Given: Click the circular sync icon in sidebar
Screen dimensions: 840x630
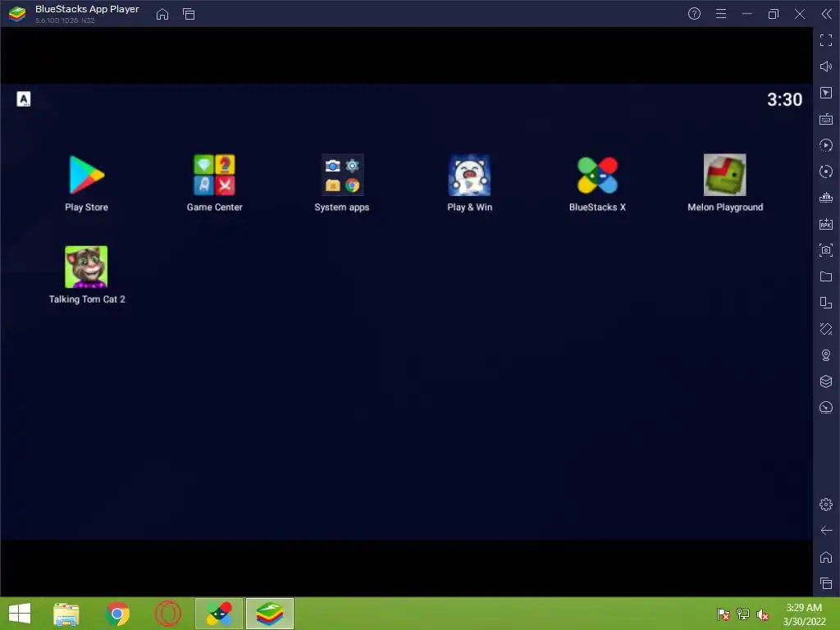Looking at the screenshot, I should click(826, 171).
